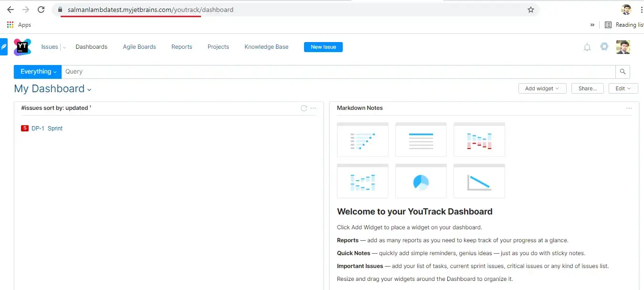Open the notifications bell icon
This screenshot has height=290, width=644.
[x=587, y=47]
